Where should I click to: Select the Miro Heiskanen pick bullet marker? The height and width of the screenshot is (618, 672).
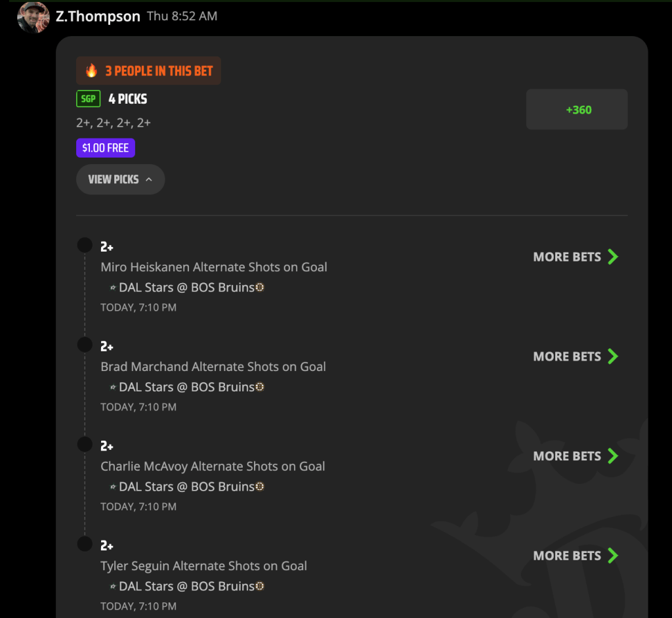click(85, 246)
